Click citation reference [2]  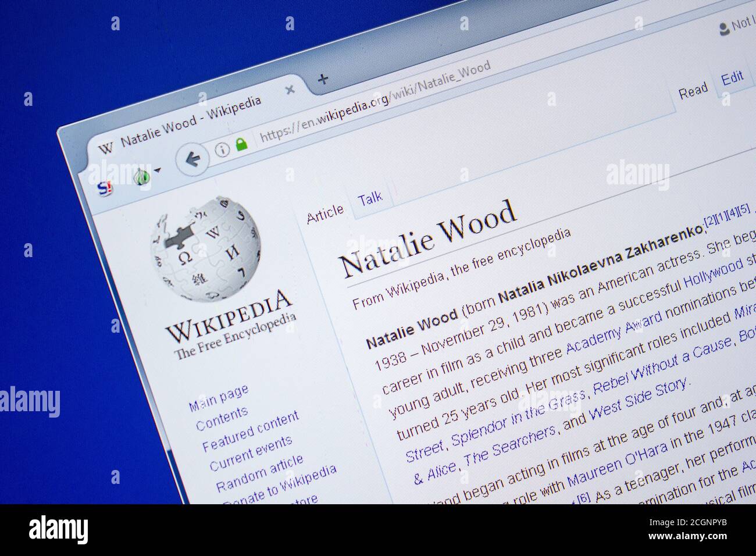[x=709, y=220]
